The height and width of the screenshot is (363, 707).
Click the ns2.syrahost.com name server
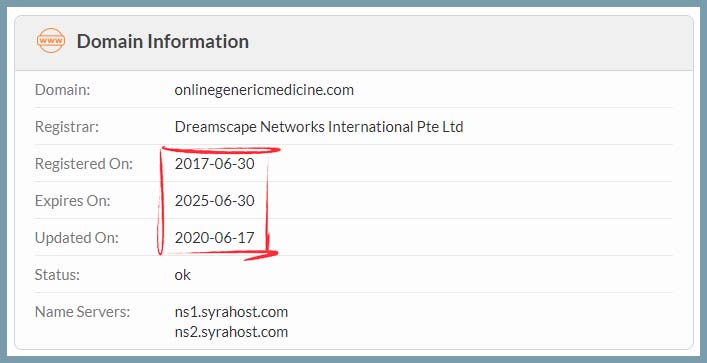click(x=231, y=332)
